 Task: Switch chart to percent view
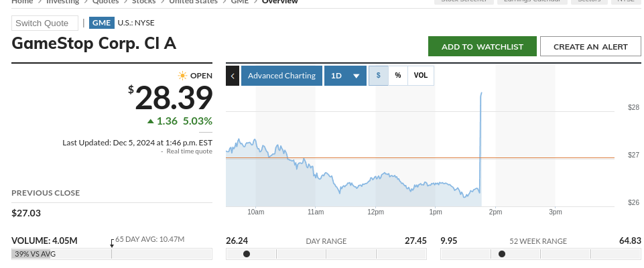click(x=398, y=76)
